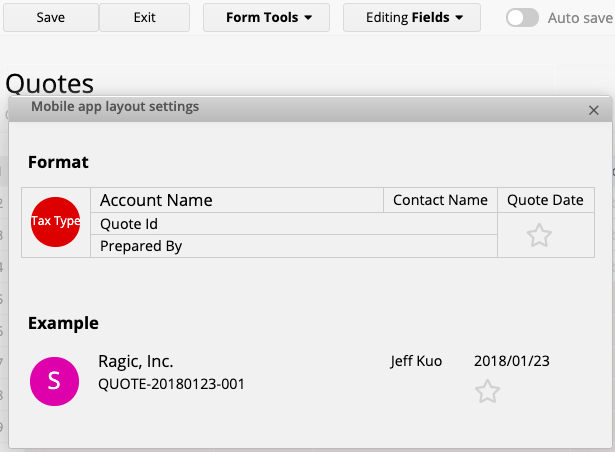Click the QUOTE-20180123-001 example text
The width and height of the screenshot is (615, 452).
(x=171, y=384)
